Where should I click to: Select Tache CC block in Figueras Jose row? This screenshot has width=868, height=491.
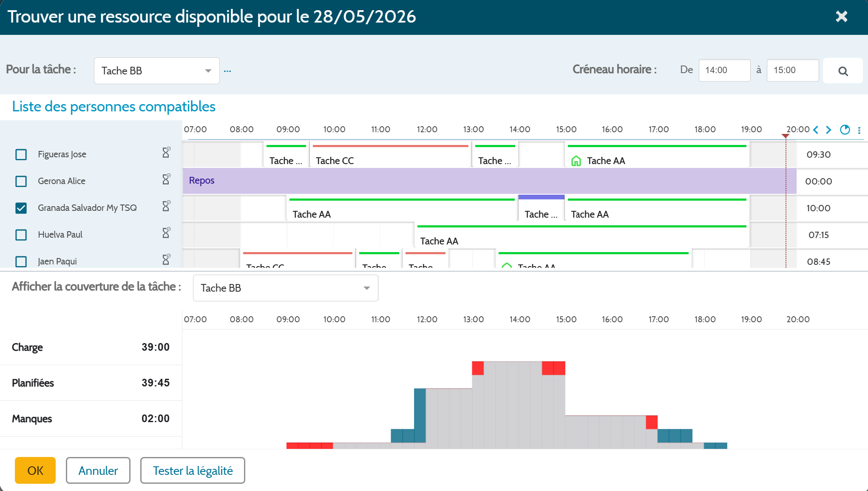click(390, 156)
